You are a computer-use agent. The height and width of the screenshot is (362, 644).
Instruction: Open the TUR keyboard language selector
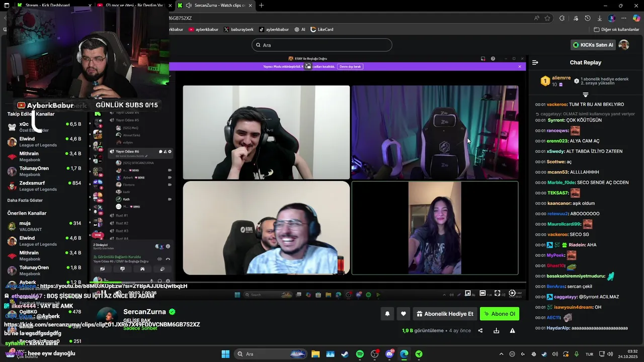[589, 354]
